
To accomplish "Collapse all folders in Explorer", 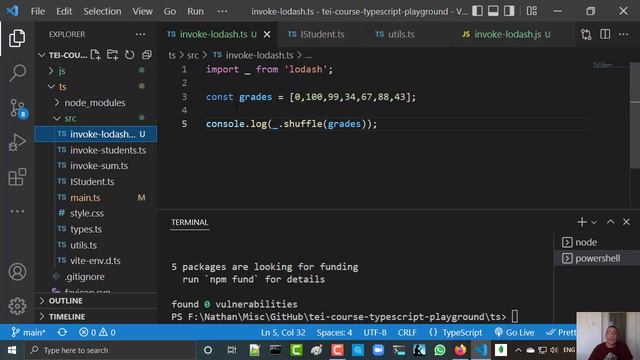I will click(147, 55).
